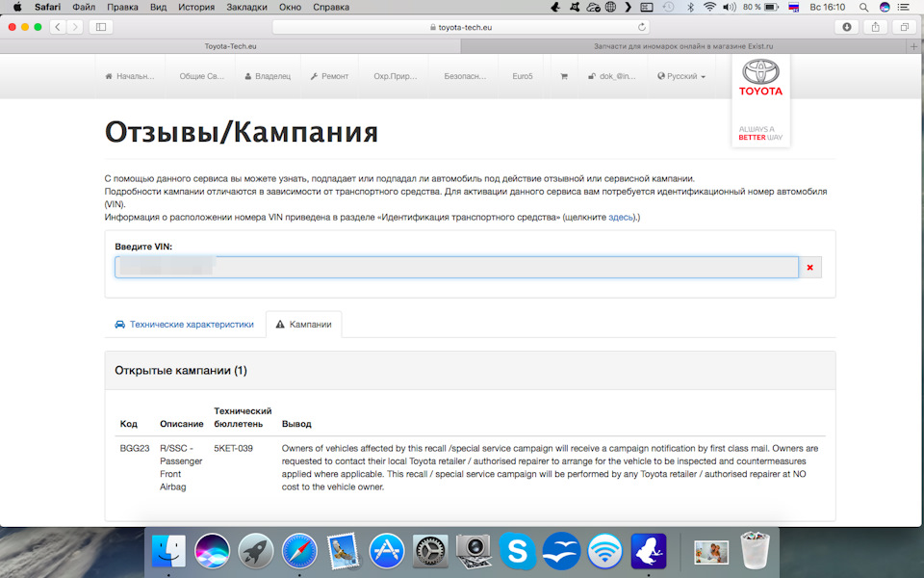Open the История menu in menu bar
Viewport: 924px width, 578px height.
tap(196, 7)
